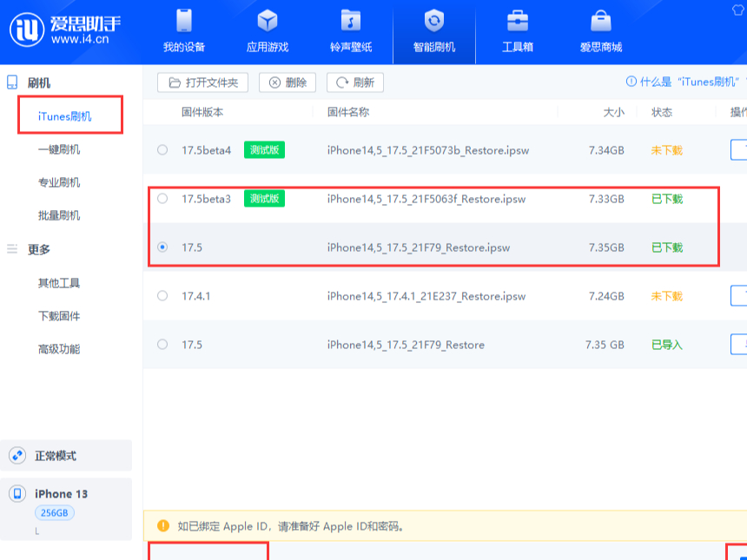The image size is (747, 560).
Task: Click 未下载 status of 17.5beta4
Action: (x=667, y=150)
